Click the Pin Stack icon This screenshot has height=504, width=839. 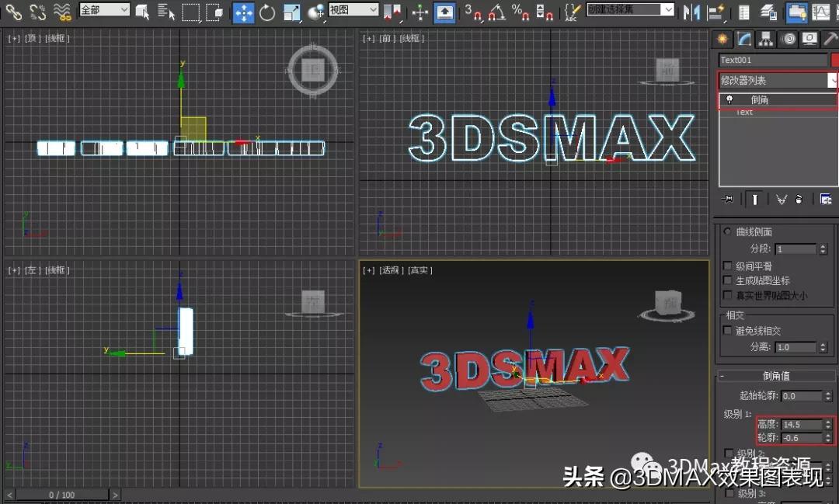pos(727,200)
